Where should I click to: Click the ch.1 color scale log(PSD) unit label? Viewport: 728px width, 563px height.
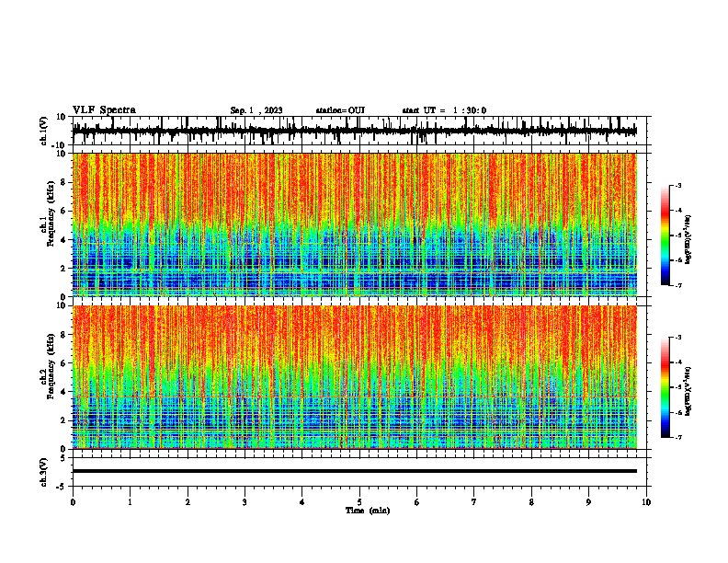click(688, 240)
